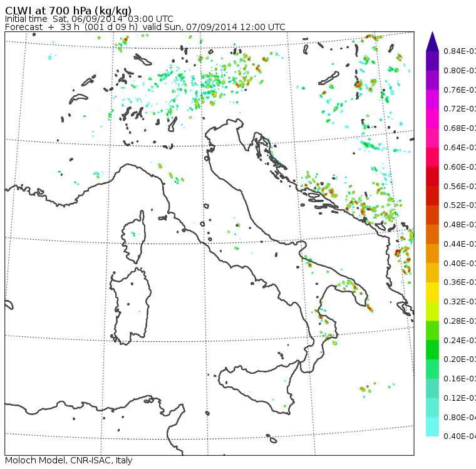Pick the dark orange swatch between 0.44E-03 and 0.48E-03

click(432, 234)
